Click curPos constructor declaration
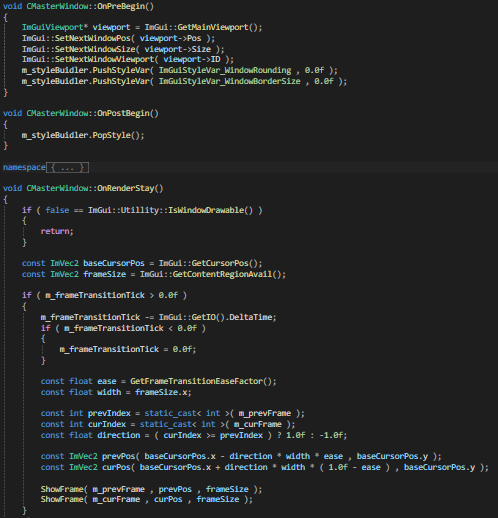Image resolution: width=498 pixels, height=518 pixels. point(116,467)
